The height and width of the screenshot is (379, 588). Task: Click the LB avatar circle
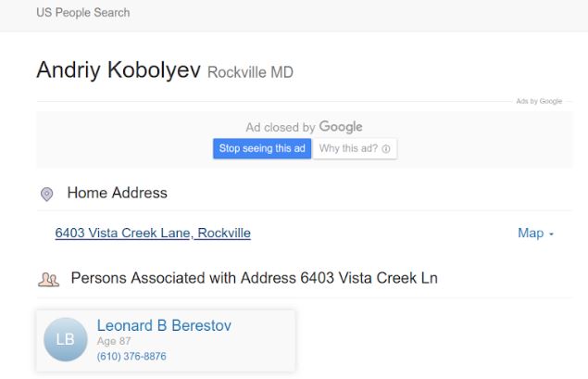66,341
